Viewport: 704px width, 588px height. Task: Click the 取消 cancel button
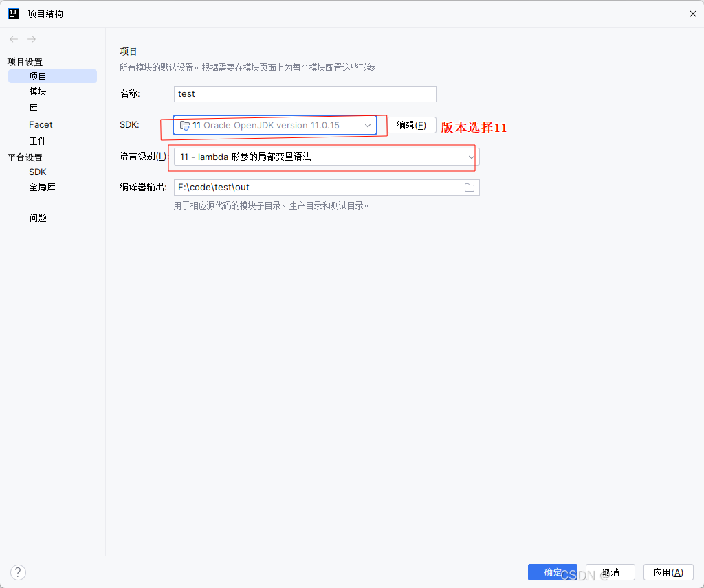tap(610, 572)
